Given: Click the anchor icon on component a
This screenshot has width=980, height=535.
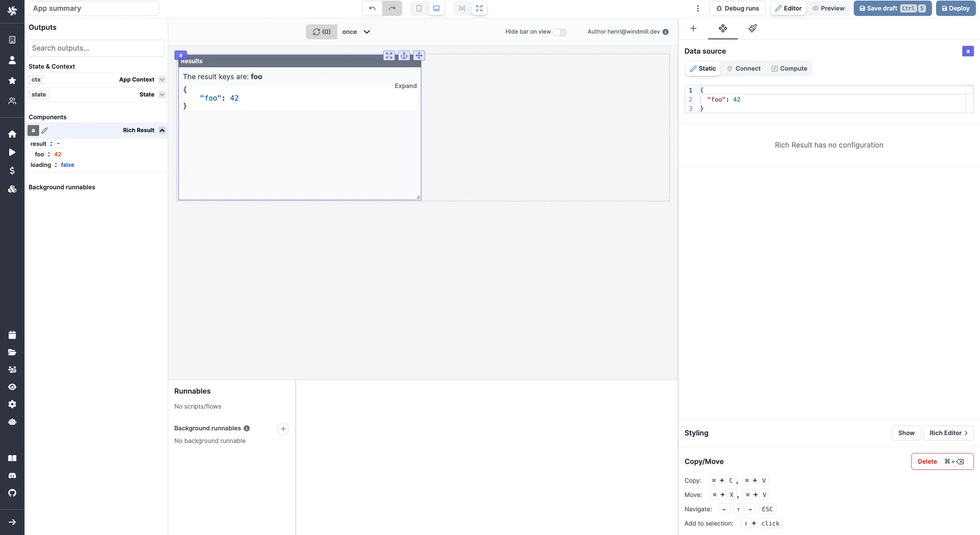Looking at the screenshot, I should (404, 56).
